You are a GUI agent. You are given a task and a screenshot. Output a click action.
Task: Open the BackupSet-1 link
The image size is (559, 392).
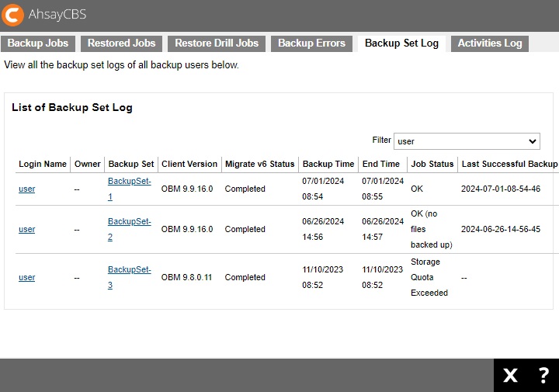(x=130, y=189)
